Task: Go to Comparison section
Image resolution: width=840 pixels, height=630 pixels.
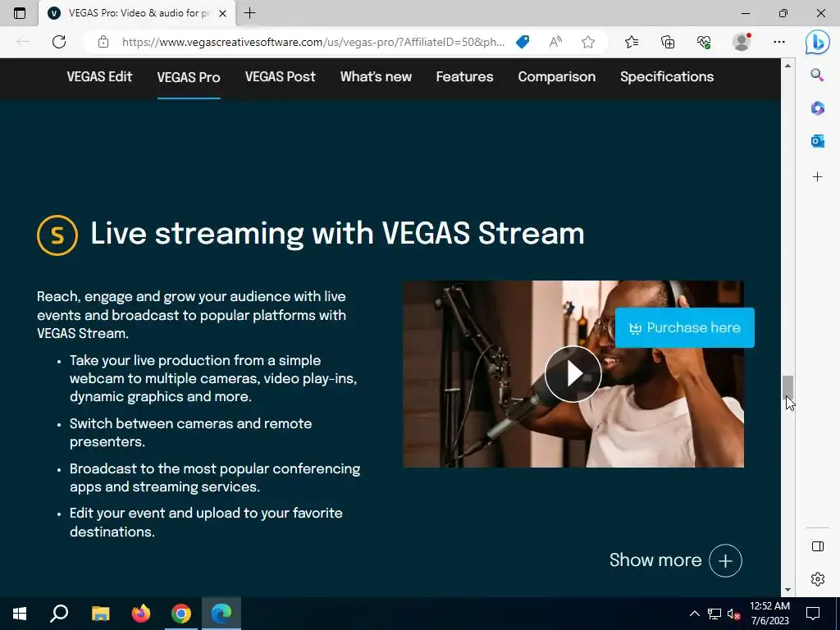Action: click(x=557, y=76)
